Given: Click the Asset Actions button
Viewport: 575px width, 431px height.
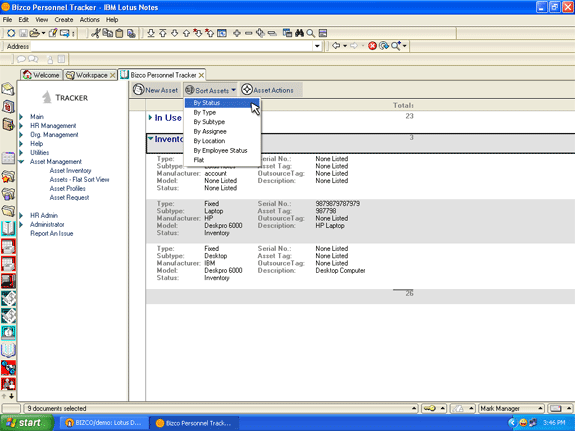Looking at the screenshot, I should tap(271, 90).
